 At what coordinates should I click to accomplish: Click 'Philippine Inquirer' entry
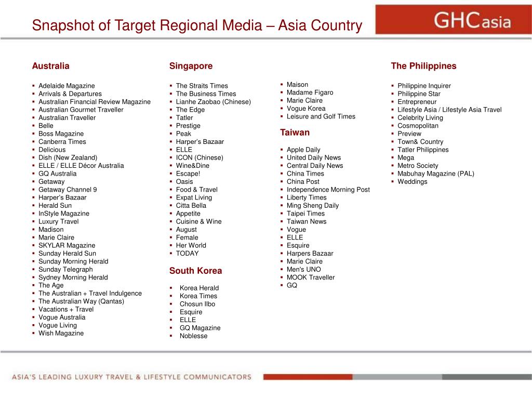(x=424, y=86)
